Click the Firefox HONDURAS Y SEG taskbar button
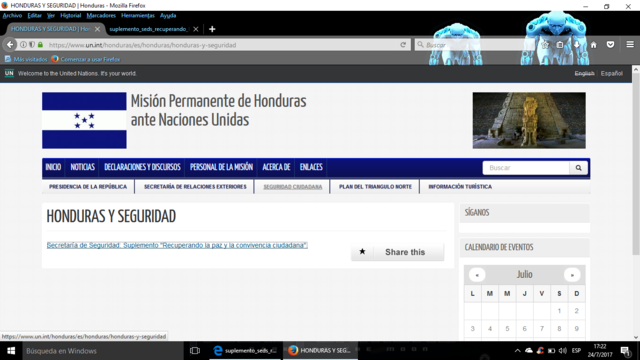 pos(320,351)
